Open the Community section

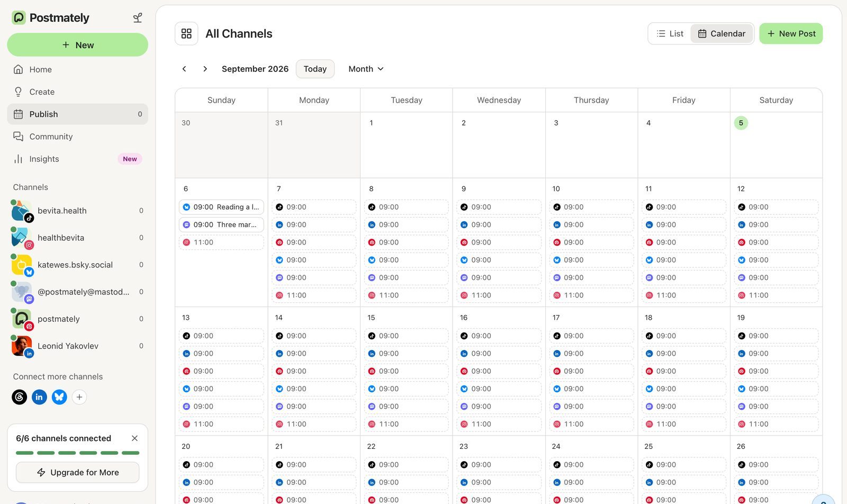78,137
